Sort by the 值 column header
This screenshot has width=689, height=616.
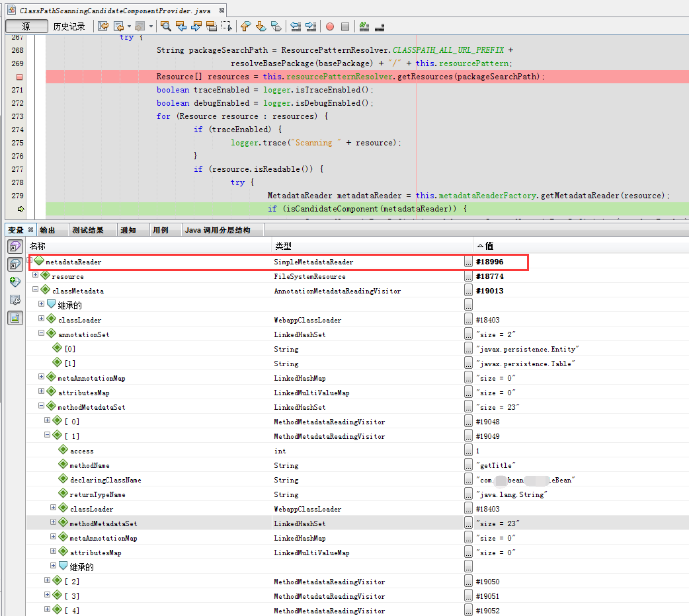coord(581,246)
